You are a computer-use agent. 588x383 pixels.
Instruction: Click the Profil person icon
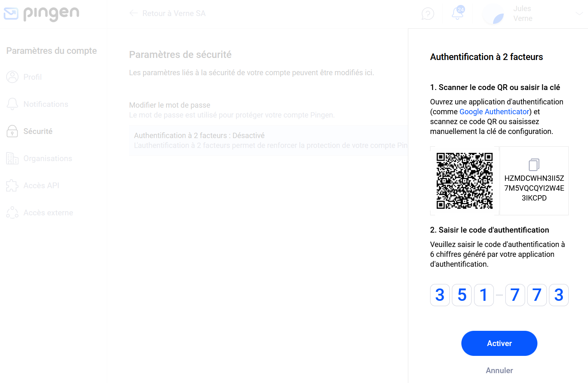[12, 77]
